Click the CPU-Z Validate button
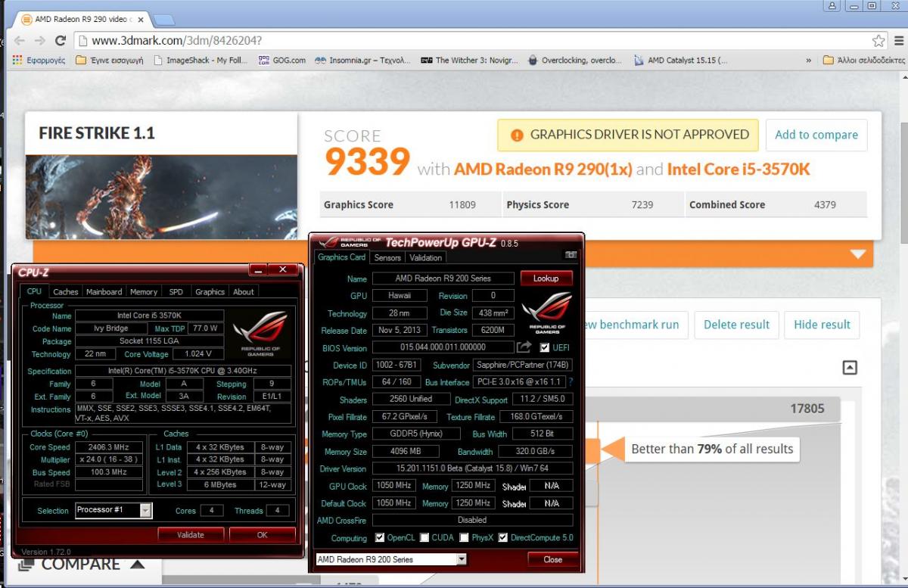The image size is (908, 588). tap(191, 534)
